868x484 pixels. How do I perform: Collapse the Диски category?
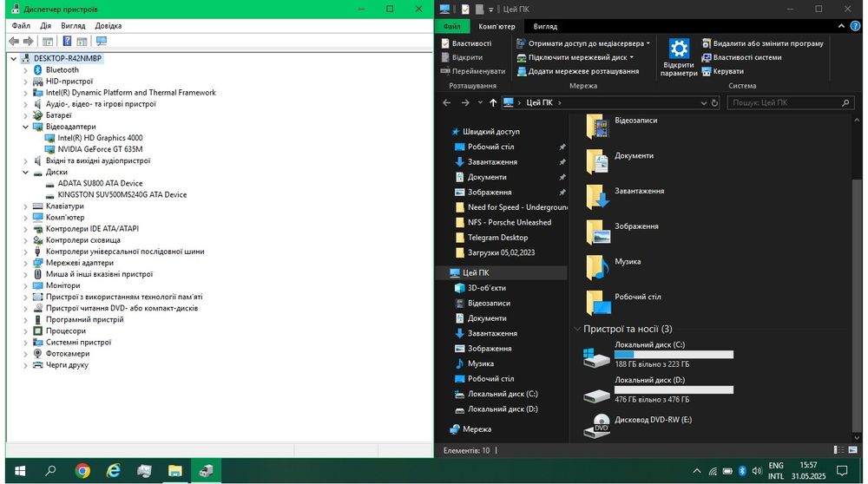point(25,172)
